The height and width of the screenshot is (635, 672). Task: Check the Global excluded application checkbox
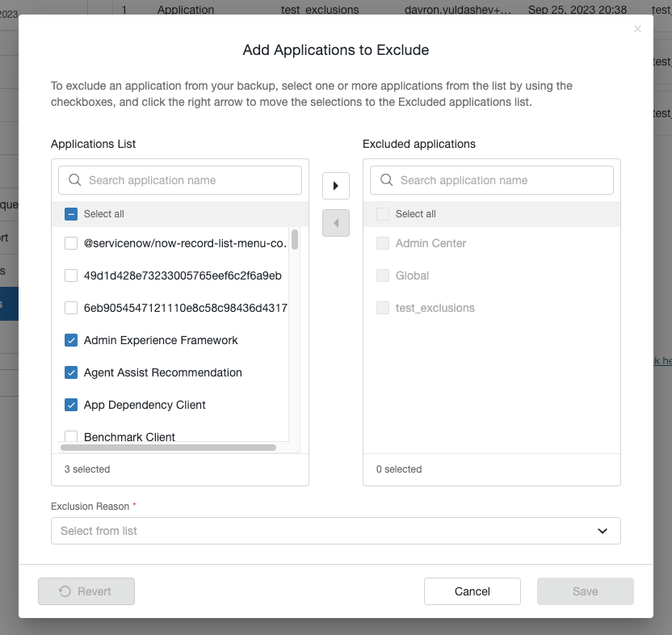(382, 275)
